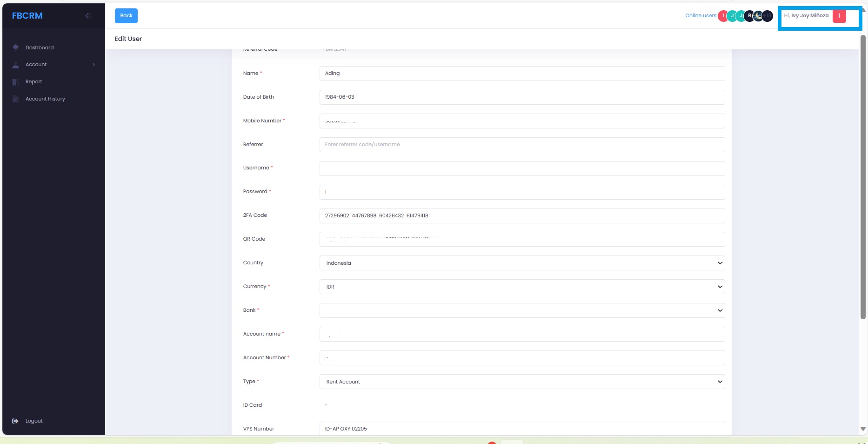Click the VPS Number field
The width and height of the screenshot is (868, 444).
tap(522, 429)
